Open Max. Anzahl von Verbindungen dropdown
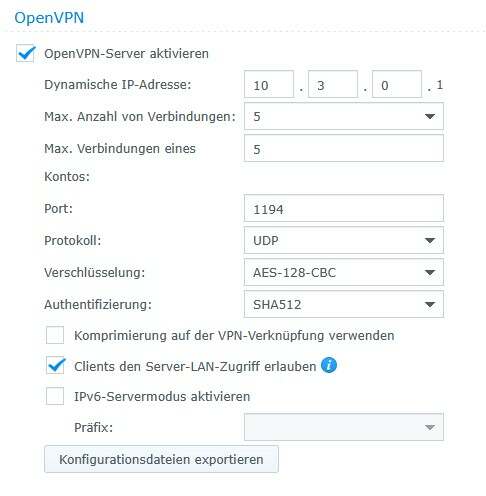The image size is (486, 496). click(344, 116)
